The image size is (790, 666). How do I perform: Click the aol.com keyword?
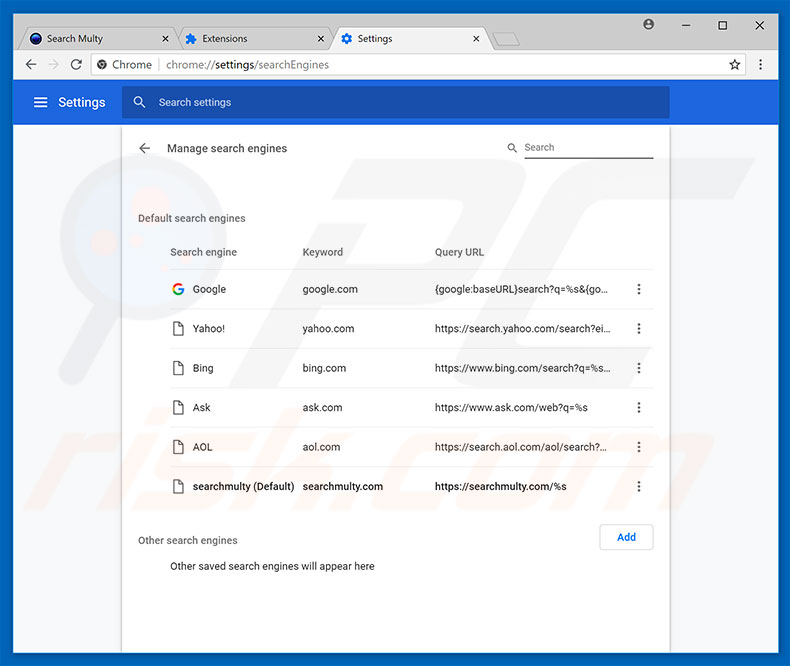[321, 447]
